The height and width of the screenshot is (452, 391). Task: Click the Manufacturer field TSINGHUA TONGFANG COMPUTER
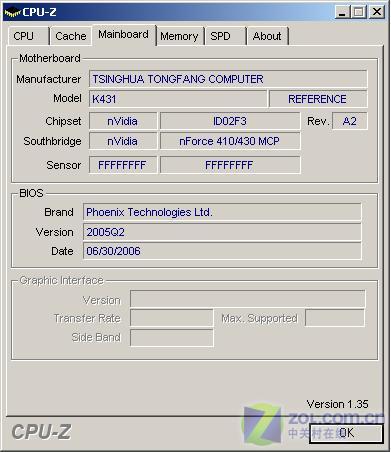pos(228,79)
